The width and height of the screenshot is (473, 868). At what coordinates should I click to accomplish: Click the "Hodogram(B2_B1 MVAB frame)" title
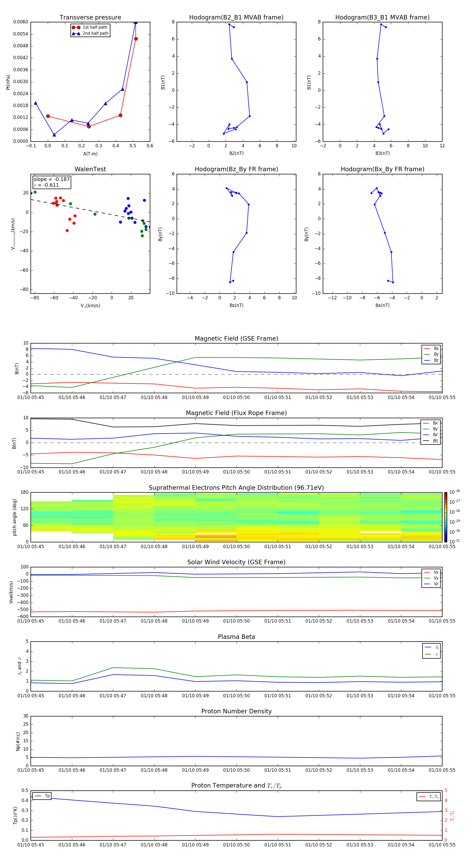tap(236, 18)
